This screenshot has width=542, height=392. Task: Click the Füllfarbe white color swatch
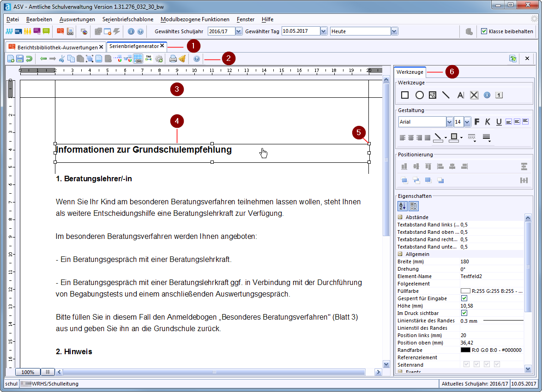(x=465, y=291)
